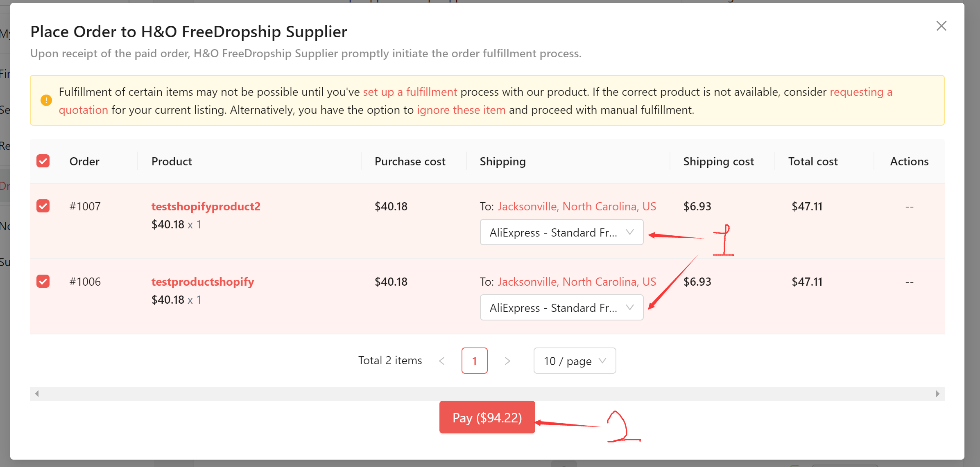Uncheck order #1007 checkbox

tap(43, 206)
